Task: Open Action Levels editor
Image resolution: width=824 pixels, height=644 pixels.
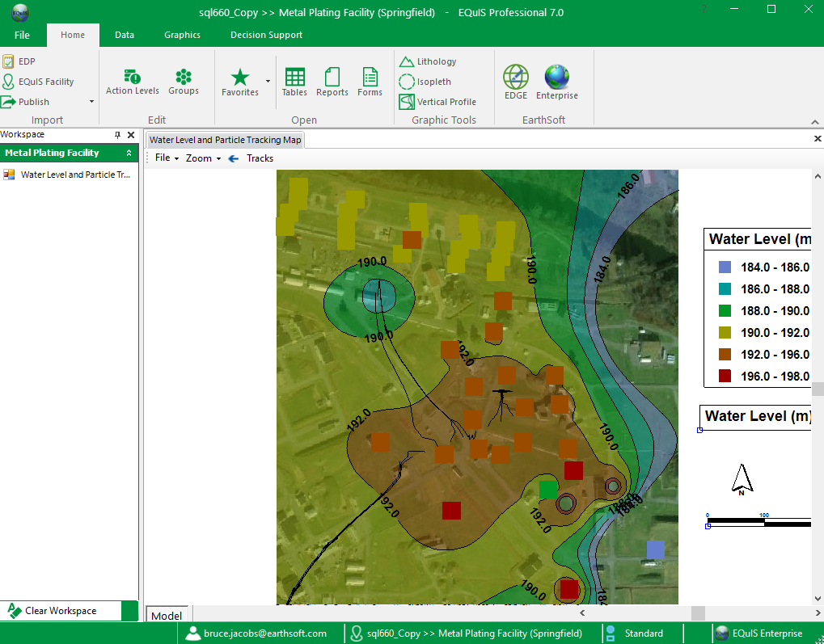Action: (132, 80)
